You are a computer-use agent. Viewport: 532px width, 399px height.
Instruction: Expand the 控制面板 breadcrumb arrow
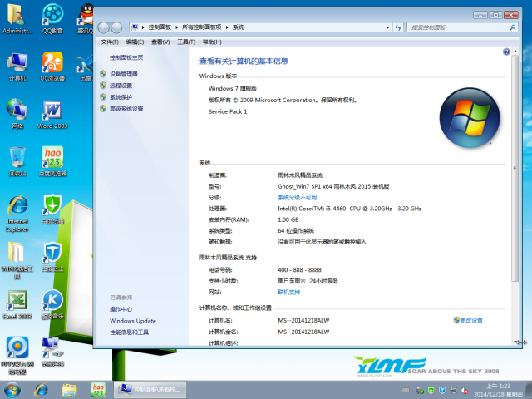pyautogui.click(x=176, y=27)
